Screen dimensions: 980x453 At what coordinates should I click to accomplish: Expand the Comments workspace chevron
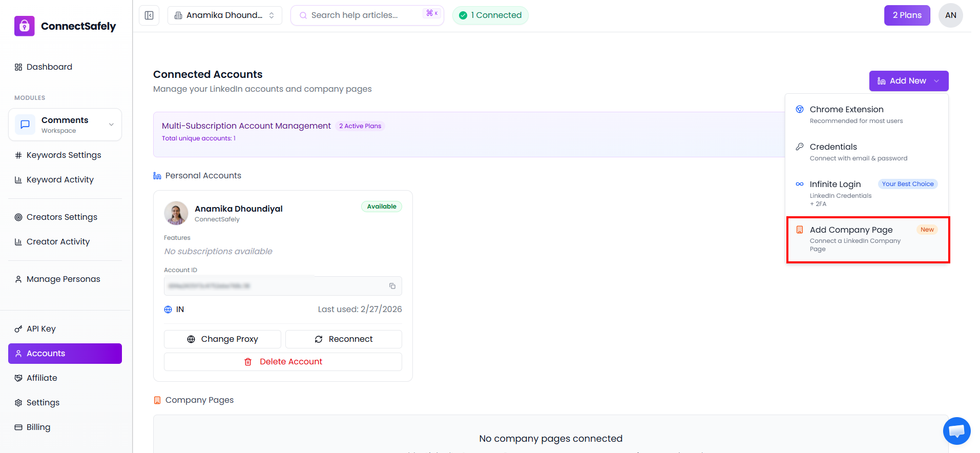pos(111,125)
